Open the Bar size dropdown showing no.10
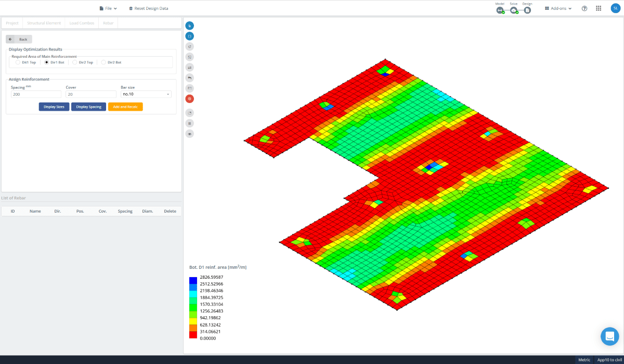The height and width of the screenshot is (364, 624). point(146,94)
